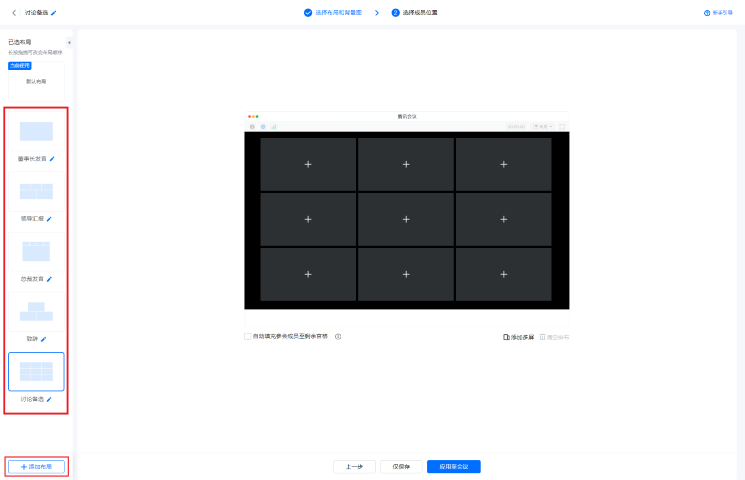The height and width of the screenshot is (480, 745).
Task: Click the 上一步 button
Action: pyautogui.click(x=354, y=467)
